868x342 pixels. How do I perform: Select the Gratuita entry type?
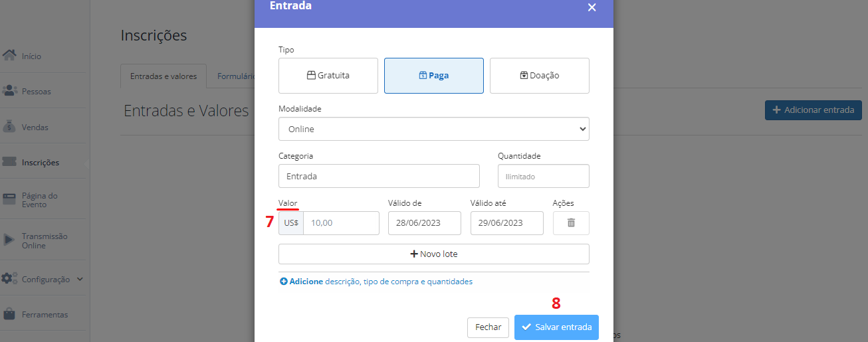point(328,76)
